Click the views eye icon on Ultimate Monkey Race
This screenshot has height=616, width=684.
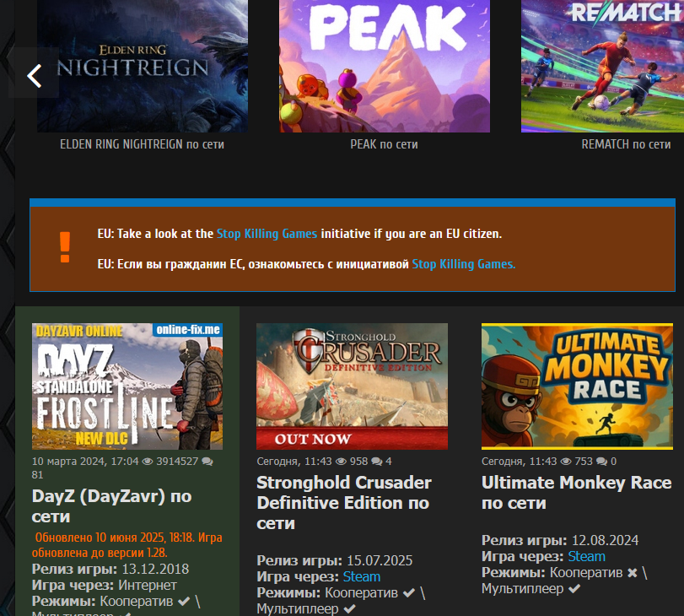(566, 462)
